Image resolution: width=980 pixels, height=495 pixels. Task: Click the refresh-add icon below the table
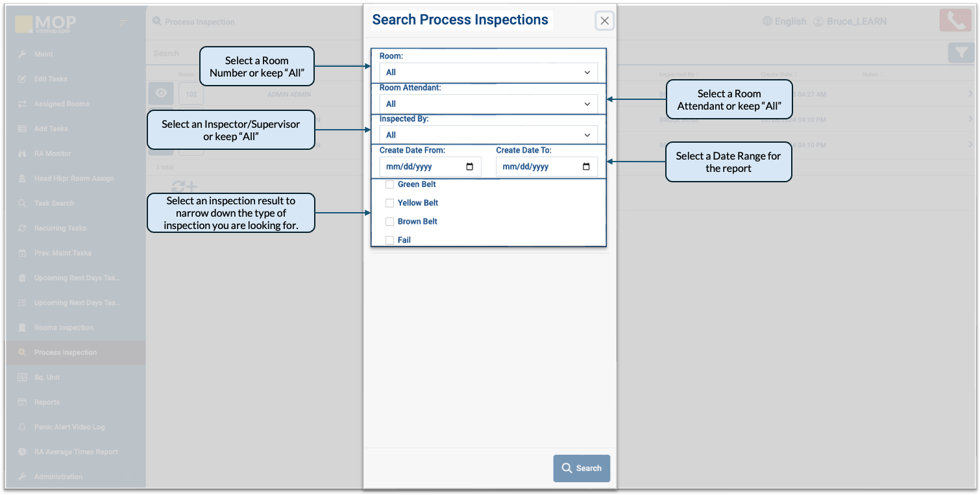184,187
